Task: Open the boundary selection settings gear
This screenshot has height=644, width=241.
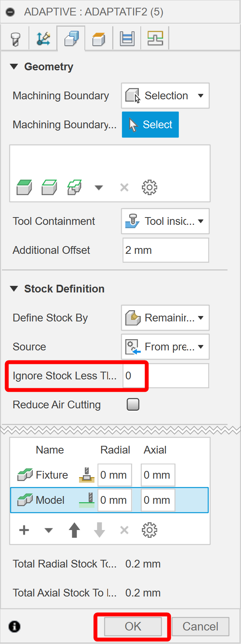Action: pos(150,187)
